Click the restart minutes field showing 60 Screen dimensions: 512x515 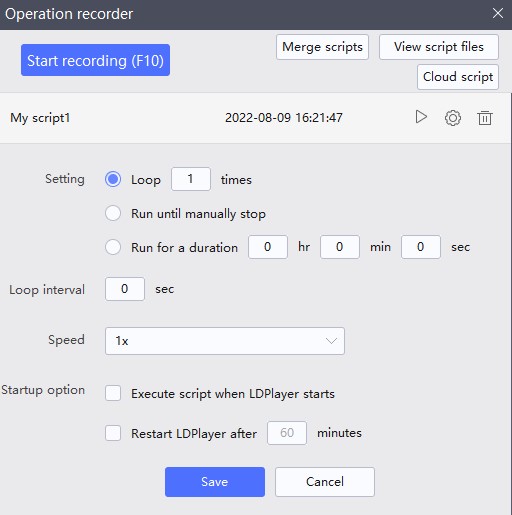pyautogui.click(x=287, y=433)
